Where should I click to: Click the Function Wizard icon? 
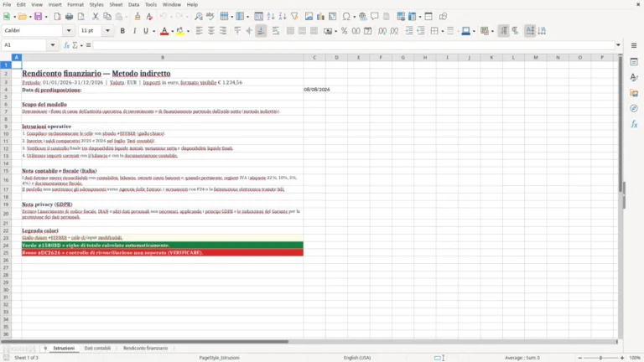tap(66, 45)
